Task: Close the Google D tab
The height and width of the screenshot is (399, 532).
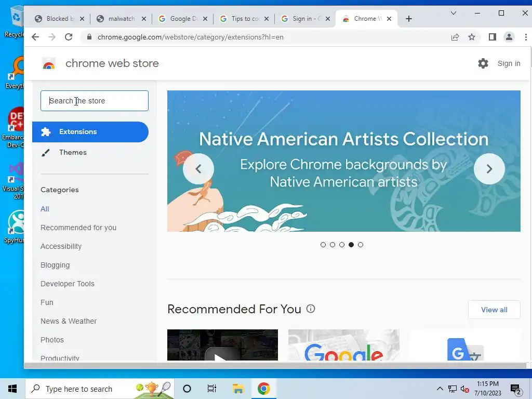Action: pyautogui.click(x=205, y=19)
